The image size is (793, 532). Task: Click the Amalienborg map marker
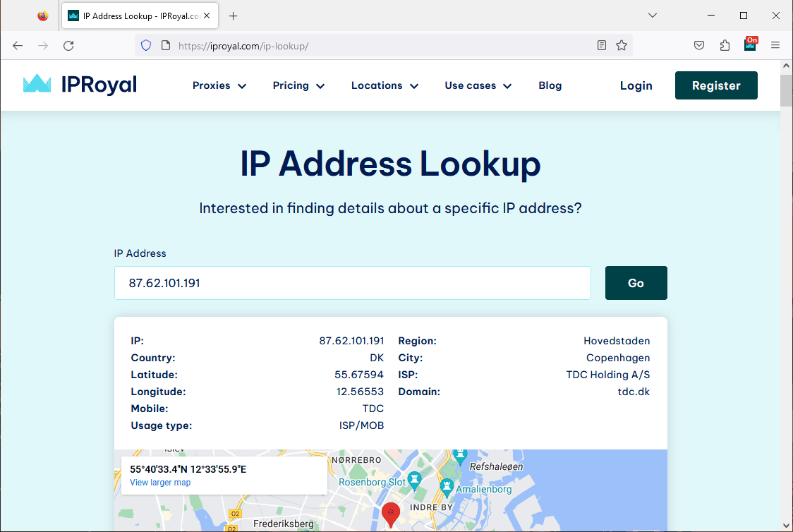click(x=447, y=488)
